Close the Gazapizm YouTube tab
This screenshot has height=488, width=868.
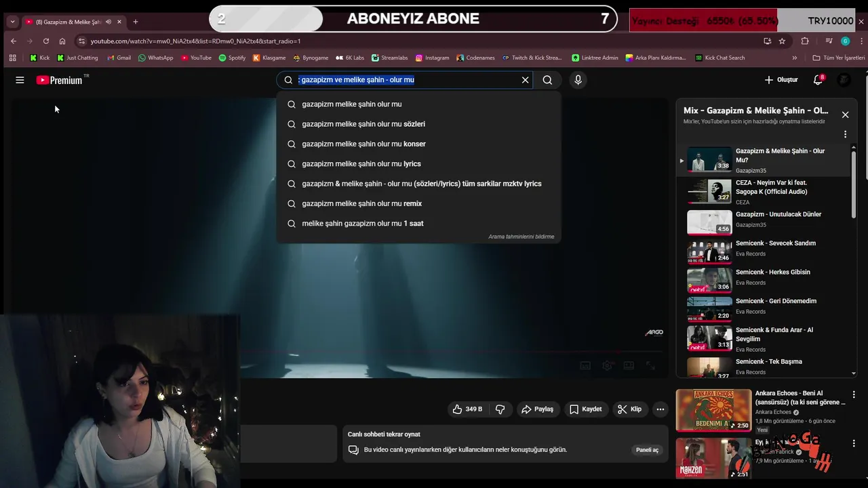(x=119, y=22)
